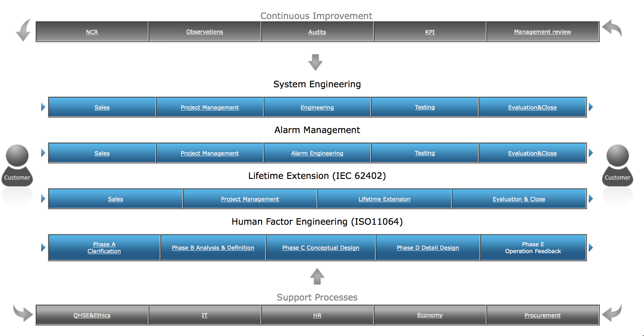Go to Management review
The height and width of the screenshot is (336, 644).
(x=542, y=32)
